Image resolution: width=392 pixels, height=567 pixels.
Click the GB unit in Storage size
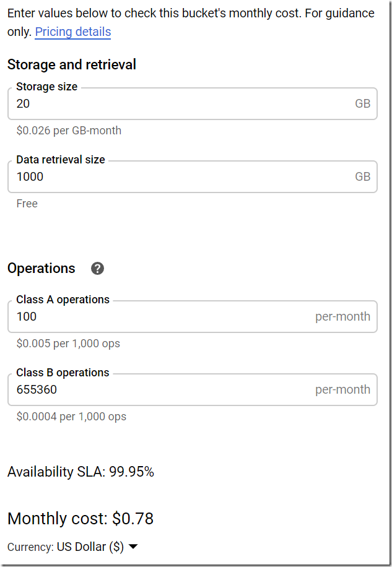(362, 103)
